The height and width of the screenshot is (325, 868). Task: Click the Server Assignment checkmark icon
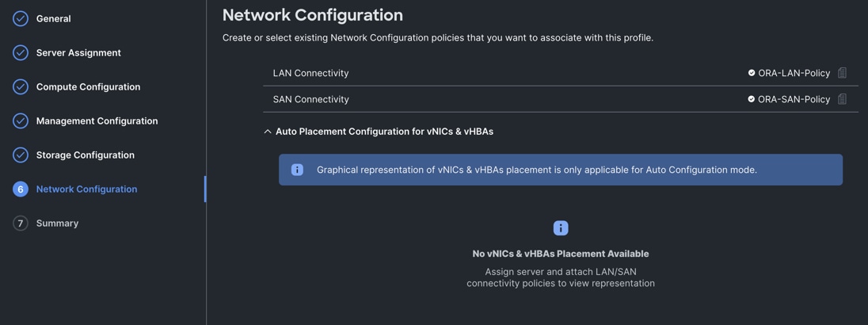pyautogui.click(x=21, y=52)
